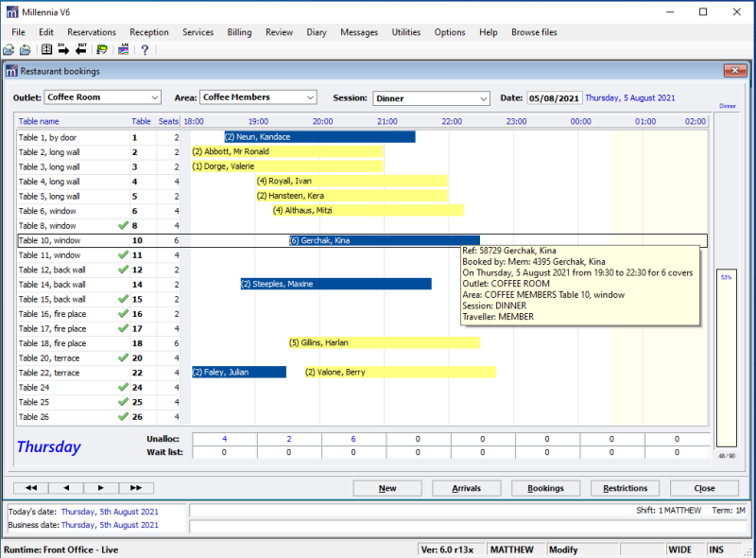This screenshot has width=756, height=558.
Task: Expand the Area dropdown showing Coffee Members
Action: point(310,97)
